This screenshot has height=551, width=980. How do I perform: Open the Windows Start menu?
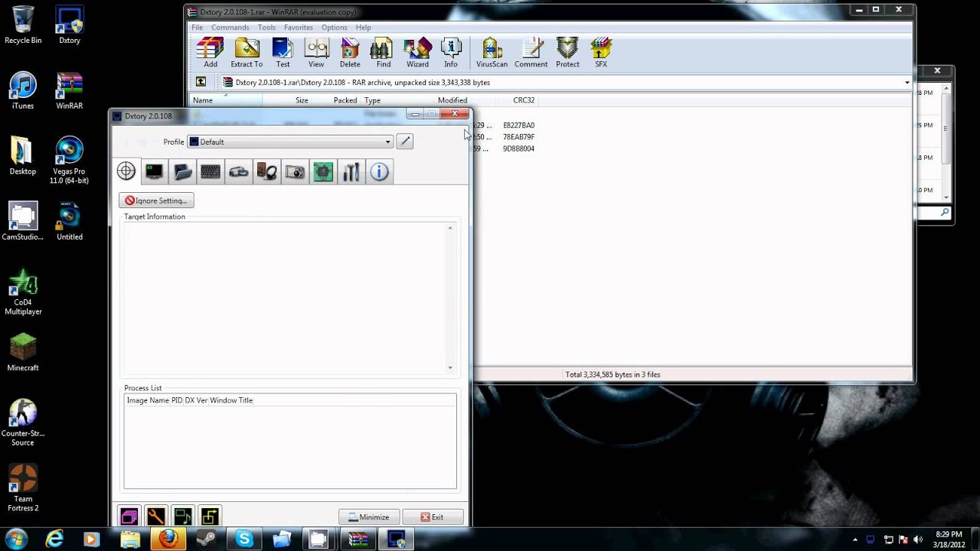[16, 539]
